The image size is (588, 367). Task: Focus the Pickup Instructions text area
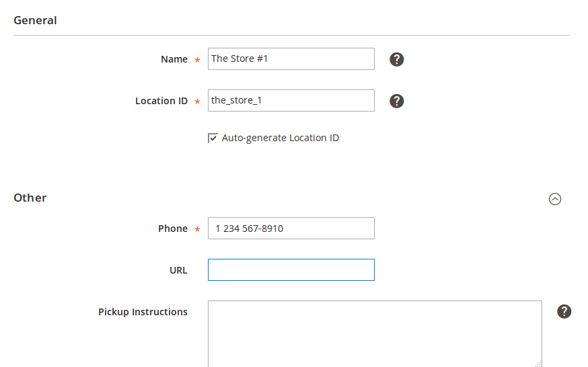pos(374,333)
